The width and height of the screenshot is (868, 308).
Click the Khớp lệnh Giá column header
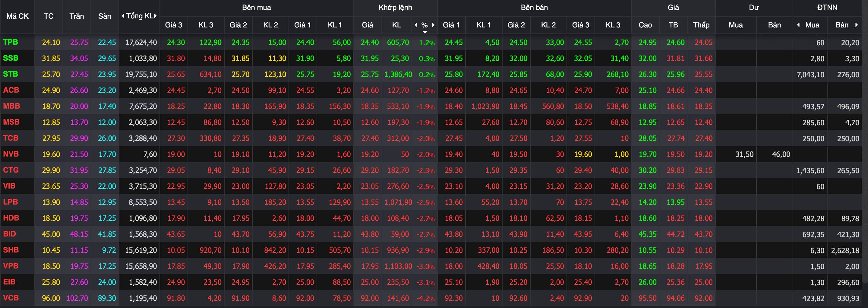tap(367, 25)
